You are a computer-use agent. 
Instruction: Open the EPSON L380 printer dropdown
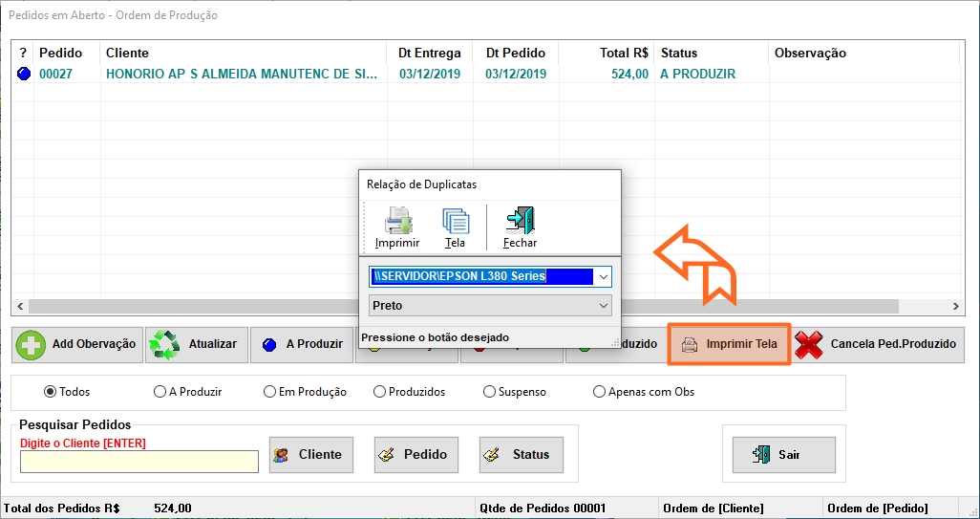[x=602, y=277]
